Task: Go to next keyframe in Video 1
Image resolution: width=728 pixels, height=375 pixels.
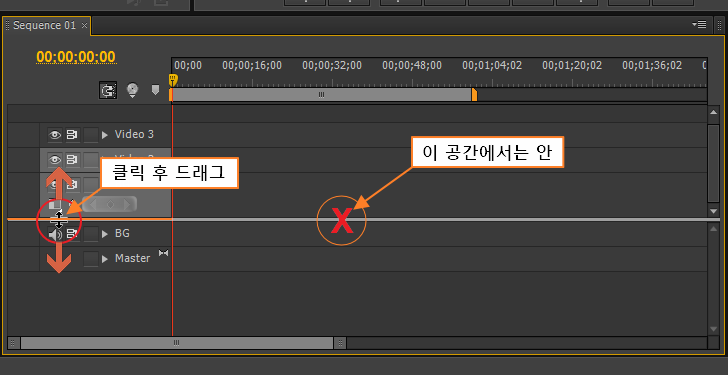Action: coord(128,204)
